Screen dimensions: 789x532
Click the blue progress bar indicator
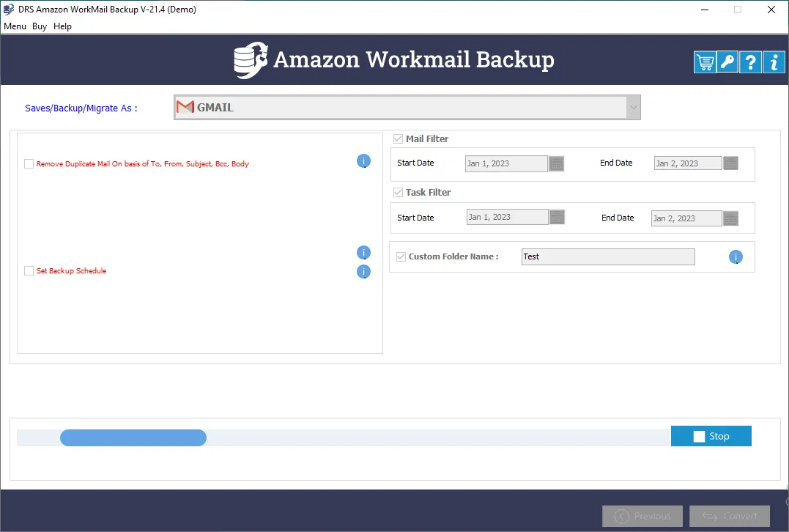[133, 438]
